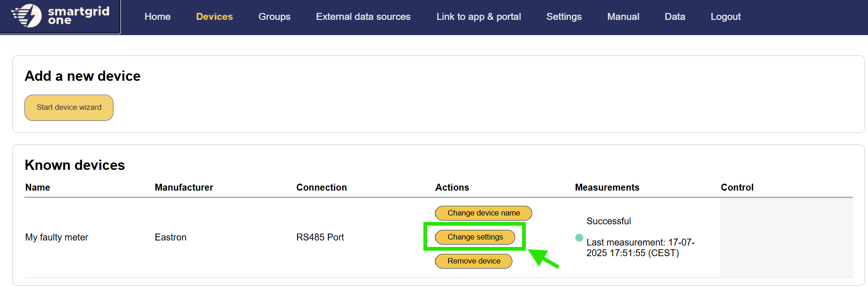Go to the Groups page
This screenshot has width=868, height=288.
click(274, 17)
